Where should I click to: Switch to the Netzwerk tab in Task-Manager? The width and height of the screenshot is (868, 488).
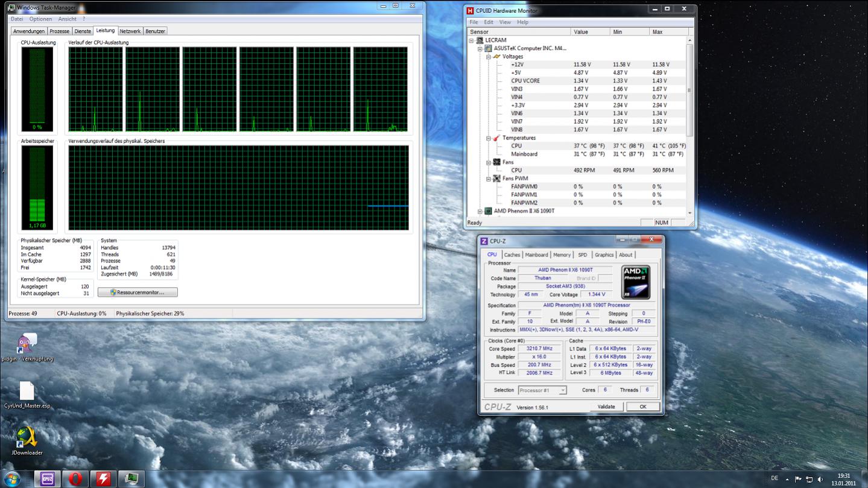130,31
